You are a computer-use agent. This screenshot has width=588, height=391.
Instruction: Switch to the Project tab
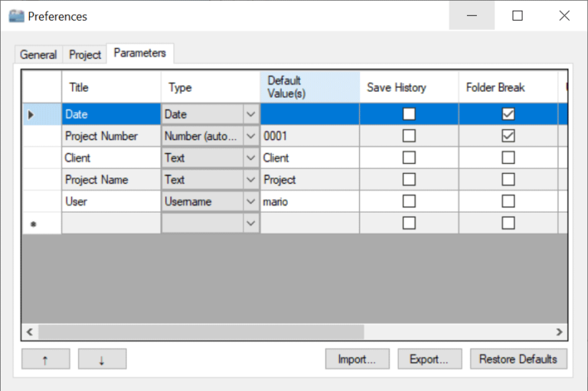[85, 54]
